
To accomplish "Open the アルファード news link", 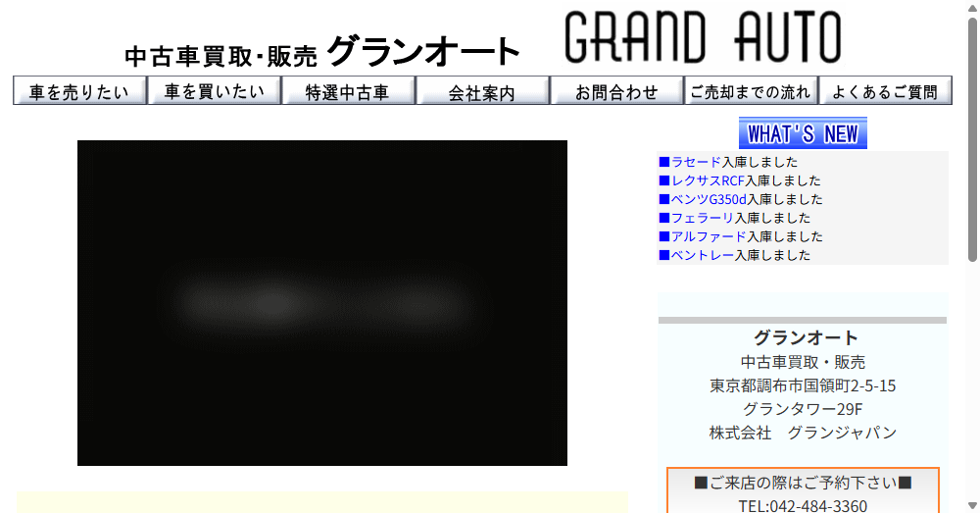I will click(x=709, y=236).
